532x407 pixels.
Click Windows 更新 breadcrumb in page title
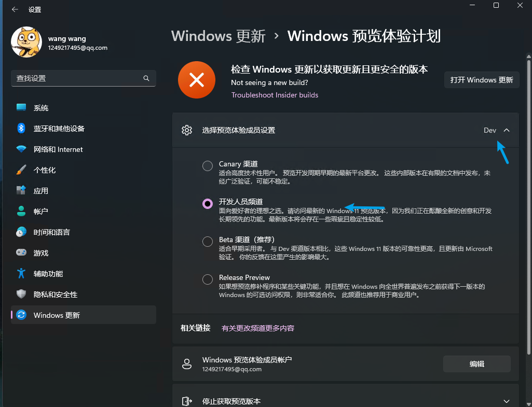pyautogui.click(x=218, y=36)
